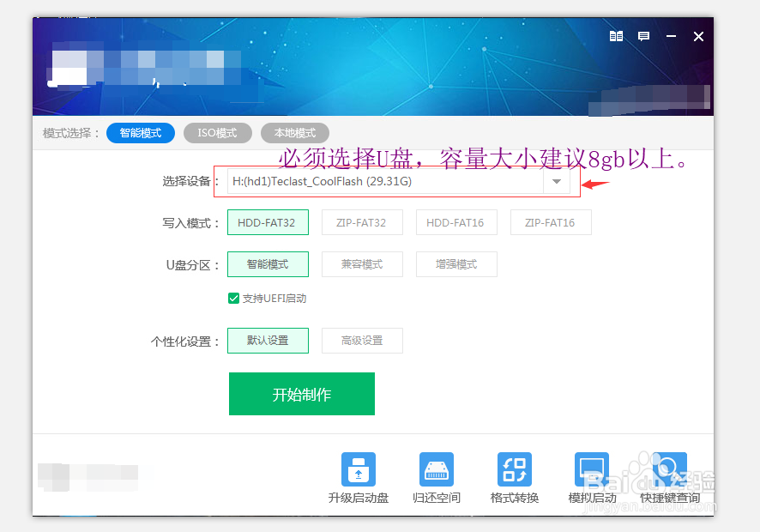This screenshot has width=760, height=532.
Task: Select 默认设置 personalization option
Action: point(268,341)
